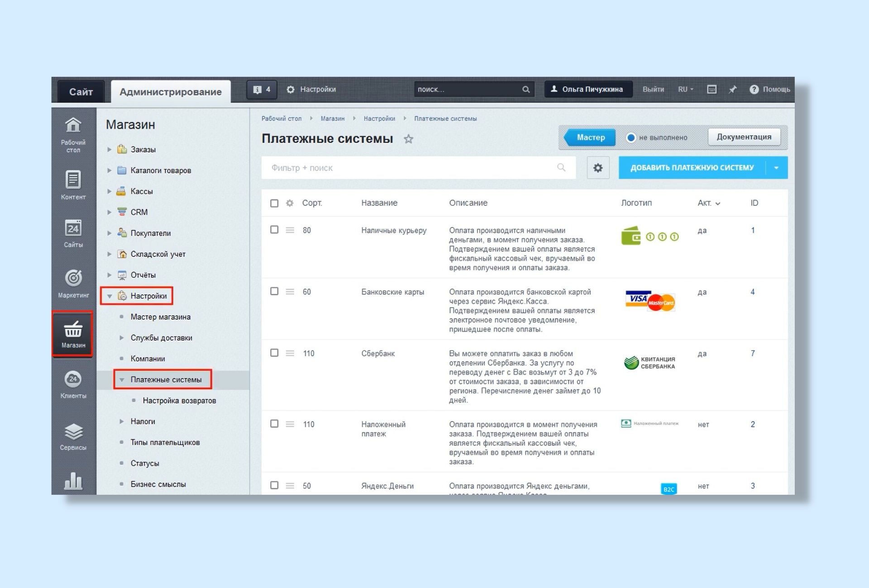Open list settings gear next to filter

597,168
